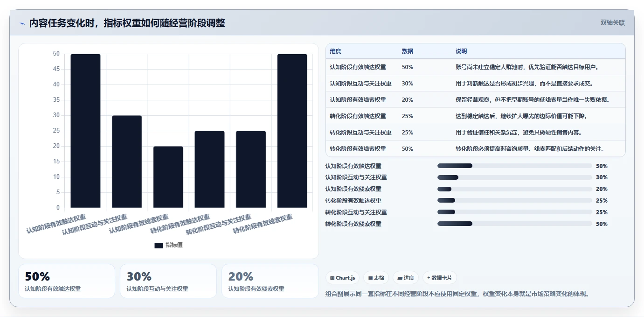This screenshot has height=317, width=644.
Task: Click the chart bar for 转化阶段有效线索权重
Action: coord(292,131)
